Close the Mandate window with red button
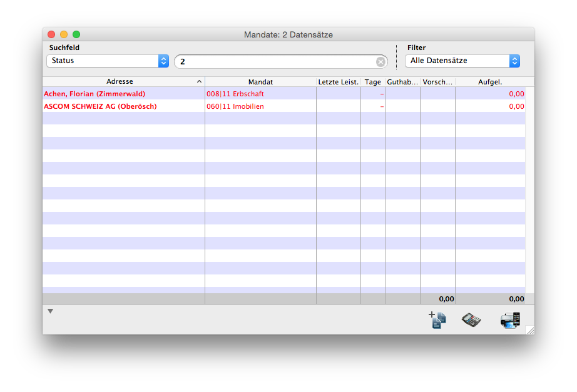 click(x=51, y=34)
